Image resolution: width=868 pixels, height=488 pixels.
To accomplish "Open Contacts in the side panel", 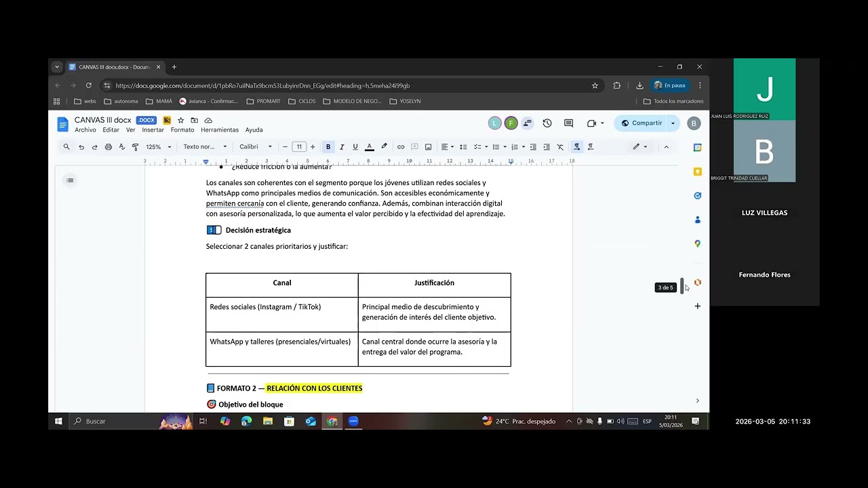I will [x=697, y=220].
